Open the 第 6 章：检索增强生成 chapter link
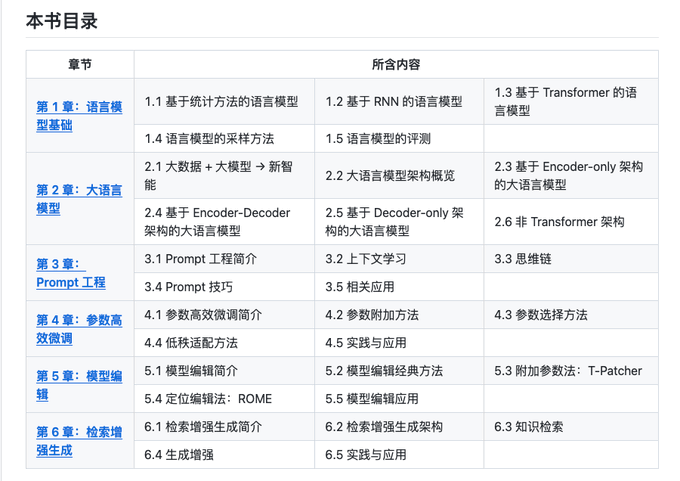Image resolution: width=680 pixels, height=481 pixels. click(79, 441)
